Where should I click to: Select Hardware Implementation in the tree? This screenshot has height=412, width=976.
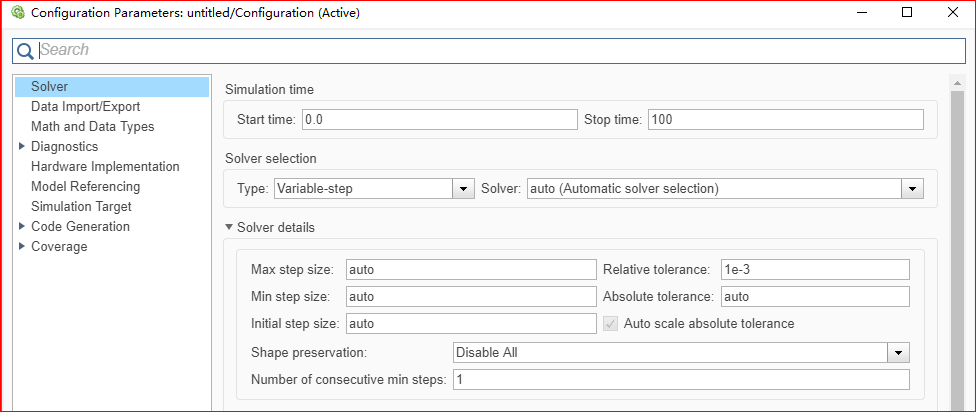pyautogui.click(x=105, y=166)
